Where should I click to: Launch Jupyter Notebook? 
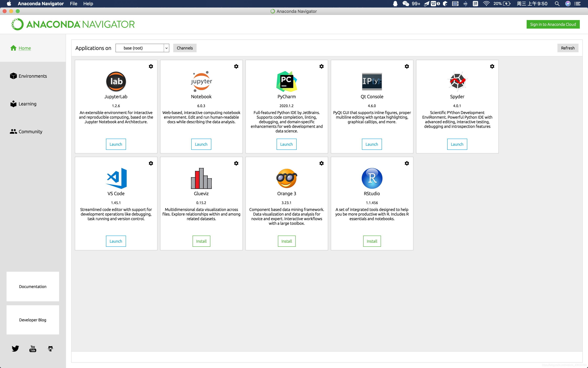201,144
